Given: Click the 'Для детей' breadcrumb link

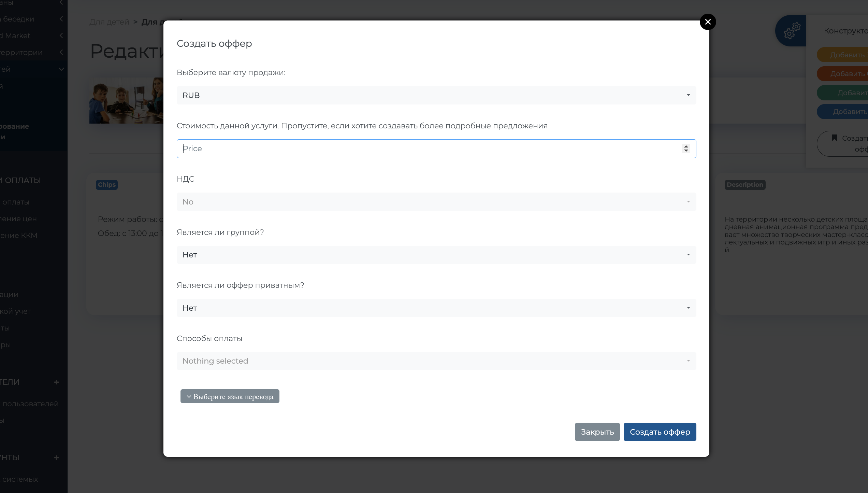Looking at the screenshot, I should (109, 22).
